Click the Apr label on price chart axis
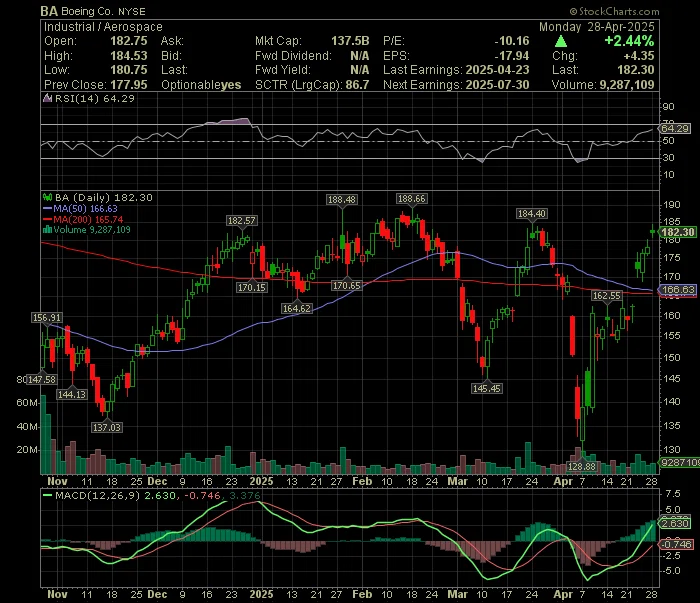The height and width of the screenshot is (603, 700). 563,481
